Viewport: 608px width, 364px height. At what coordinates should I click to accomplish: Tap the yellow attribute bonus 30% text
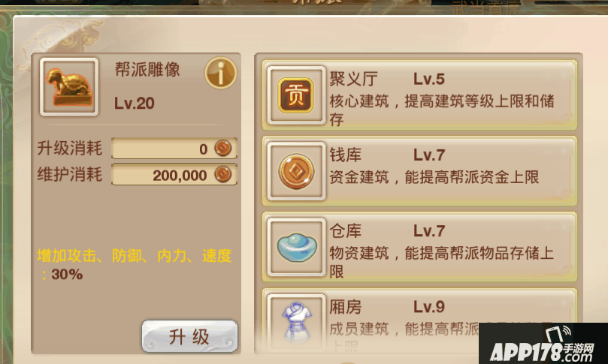coord(135,265)
